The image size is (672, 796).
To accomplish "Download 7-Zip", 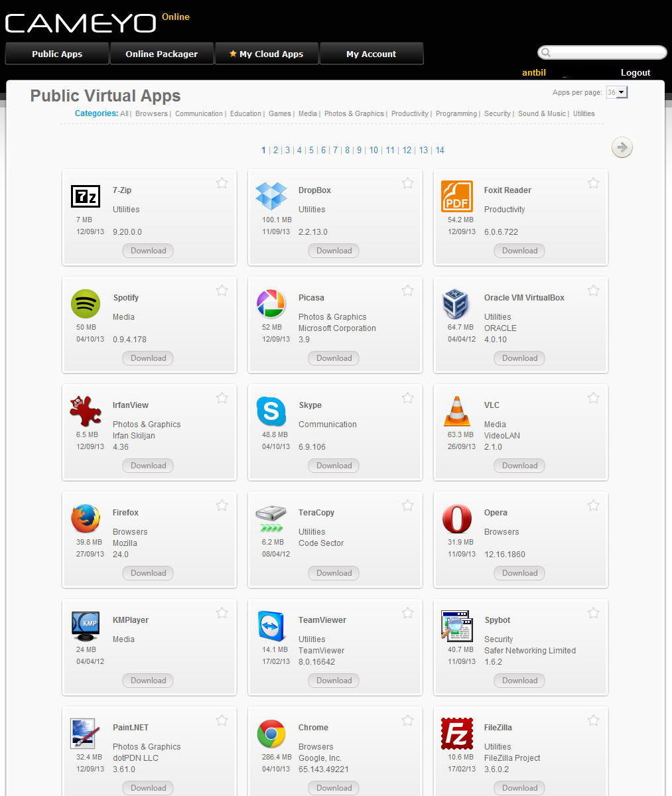I will (x=148, y=251).
